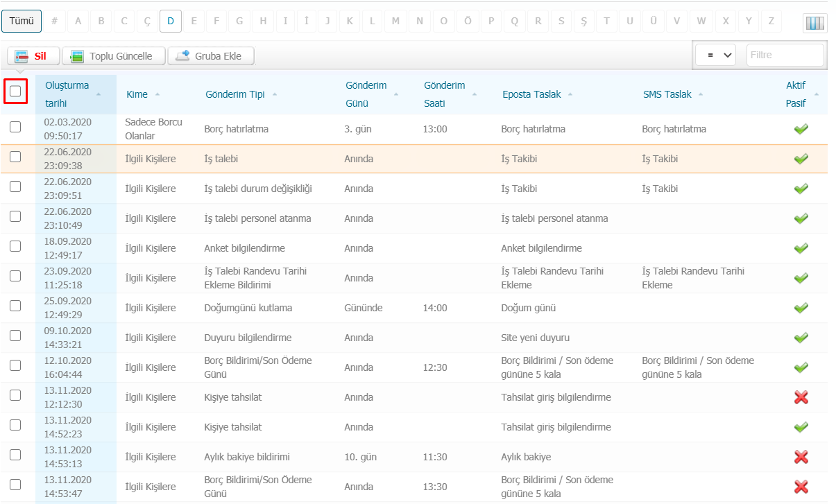Click status check for İş talebi personel atanma
Screen dimensions: 836x504
[x=801, y=218]
